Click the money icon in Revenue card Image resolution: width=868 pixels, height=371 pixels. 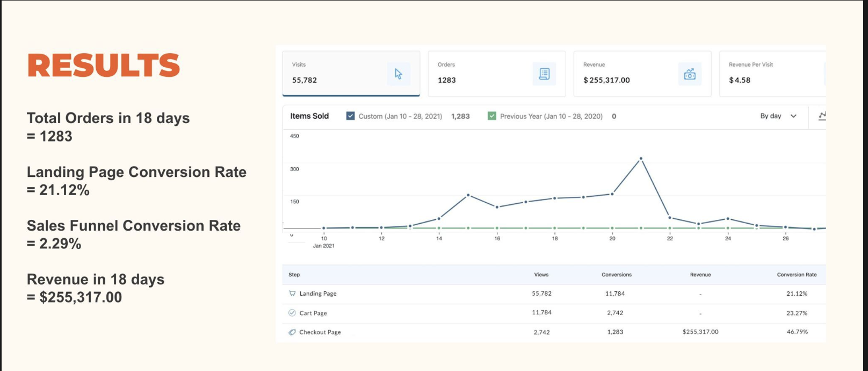[x=690, y=74]
